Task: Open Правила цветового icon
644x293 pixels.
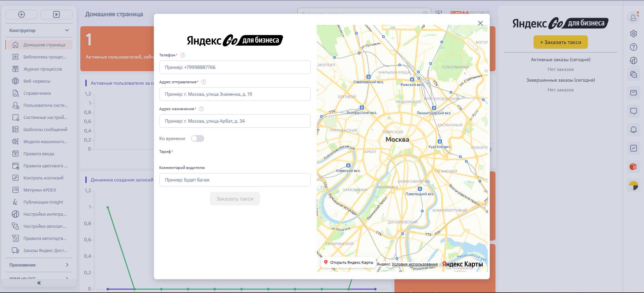Action: 15,166
